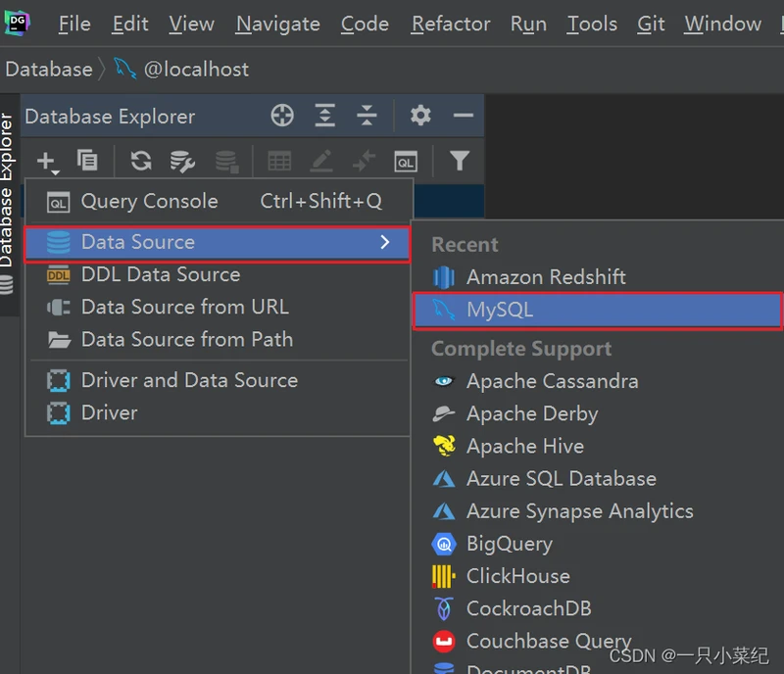Select Apache Cassandra from Complete Support list

coord(552,381)
